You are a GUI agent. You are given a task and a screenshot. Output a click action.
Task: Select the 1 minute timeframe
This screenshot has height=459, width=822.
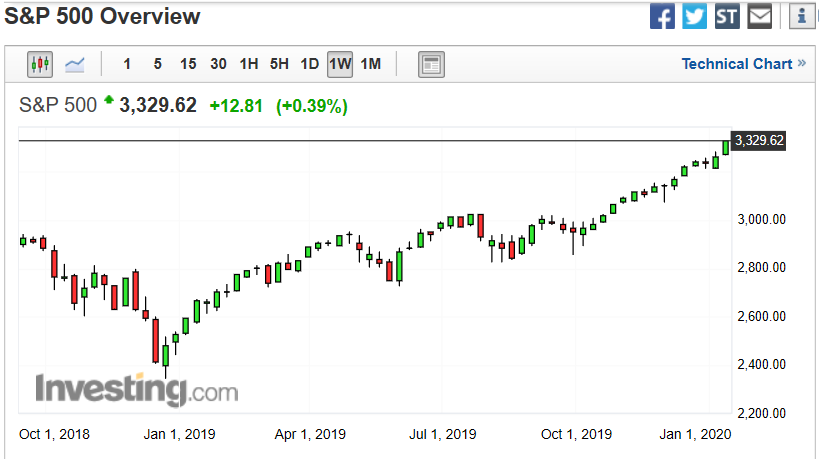pyautogui.click(x=127, y=65)
